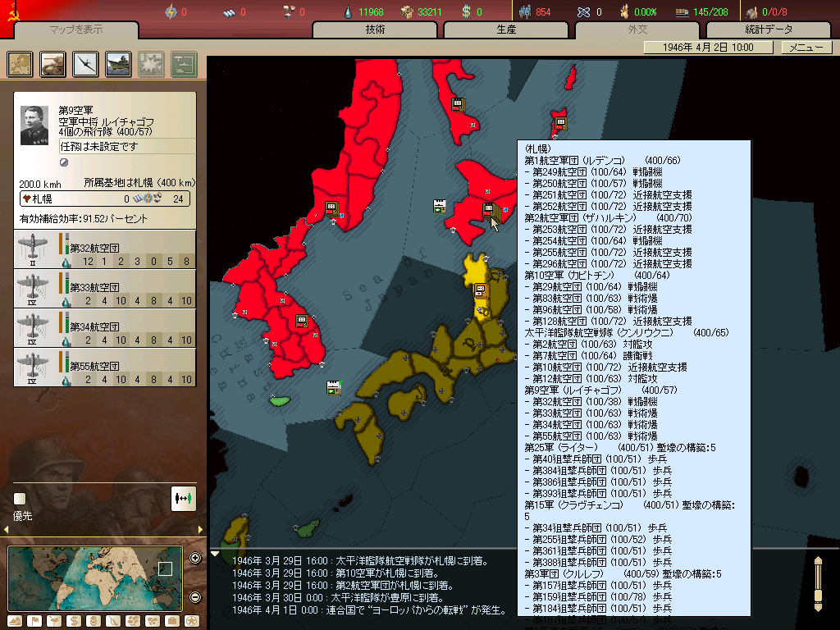Select the economic dollar-sign map mode
The width and height of the screenshot is (840, 630).
[74, 621]
